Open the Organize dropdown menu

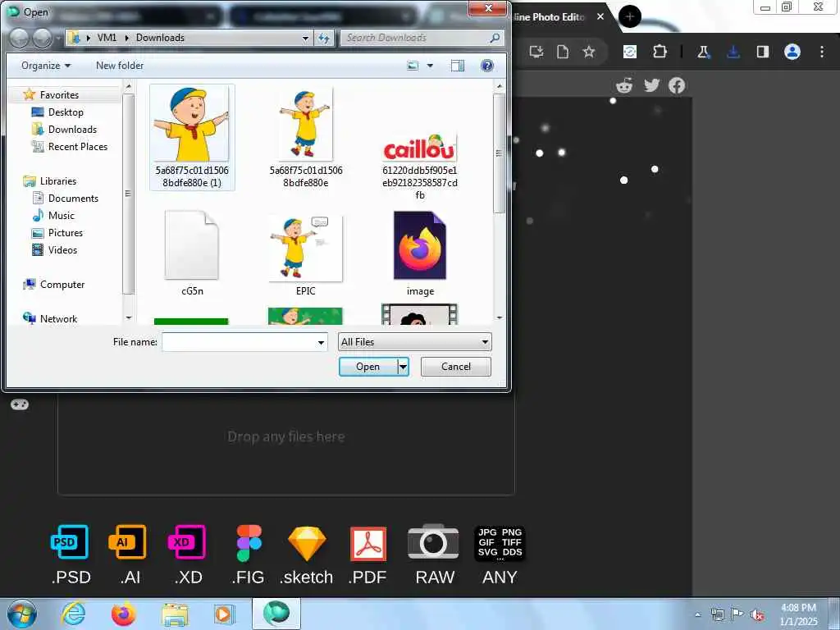click(46, 66)
